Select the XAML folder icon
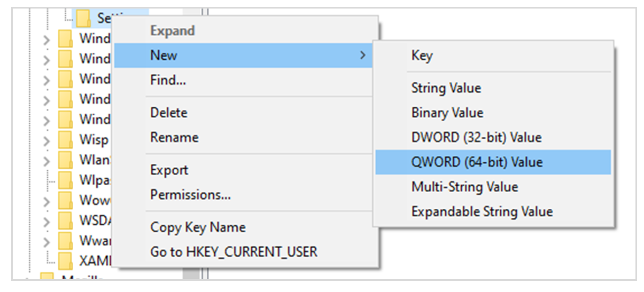 [65, 260]
